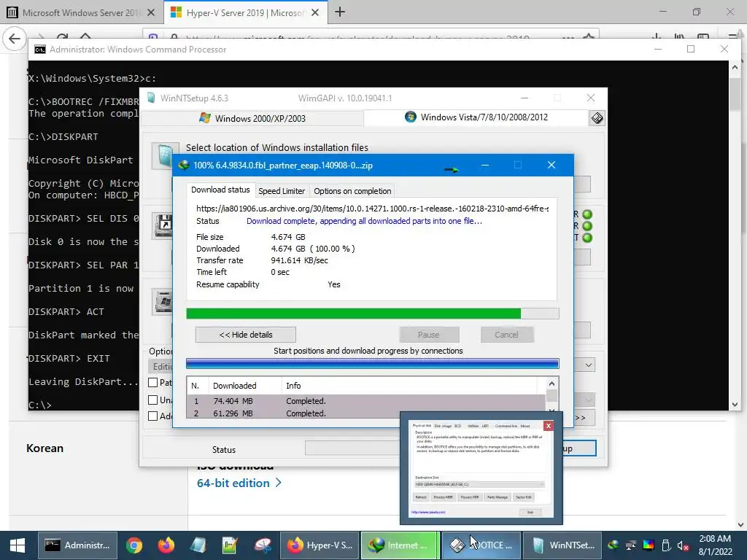Click the floppy boot drive icon in WinNTSetup

[163, 225]
